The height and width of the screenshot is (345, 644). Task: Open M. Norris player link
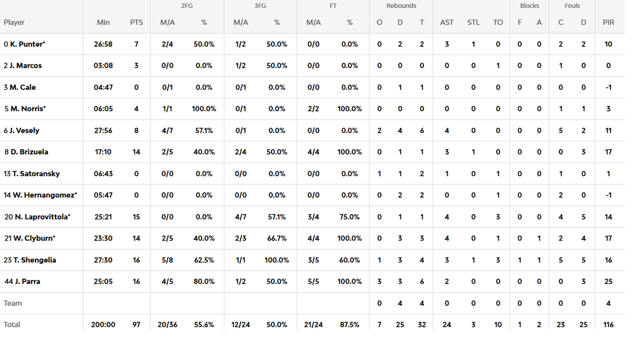[28, 109]
